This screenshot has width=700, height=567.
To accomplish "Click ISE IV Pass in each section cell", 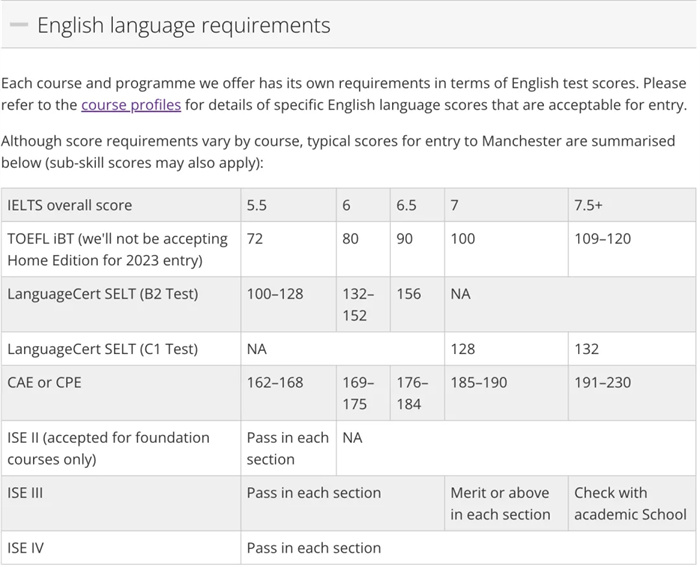I will 468,548.
